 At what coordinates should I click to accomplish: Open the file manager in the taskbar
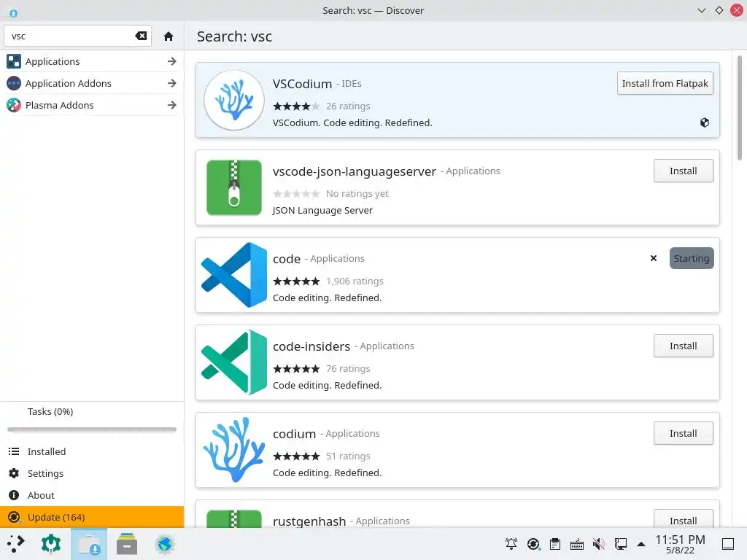pyautogui.click(x=127, y=544)
